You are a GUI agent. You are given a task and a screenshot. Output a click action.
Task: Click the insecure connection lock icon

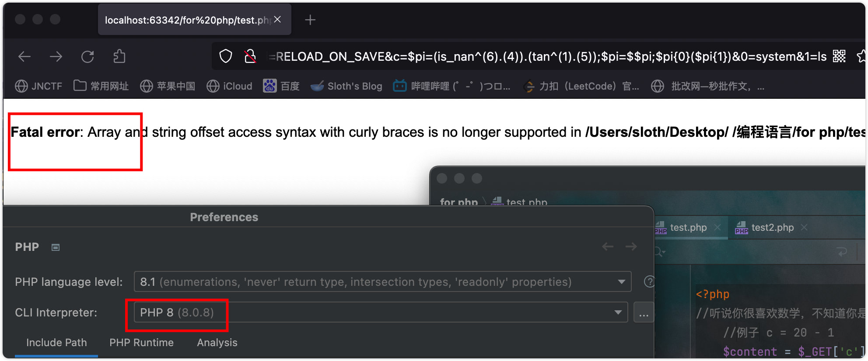coord(250,56)
